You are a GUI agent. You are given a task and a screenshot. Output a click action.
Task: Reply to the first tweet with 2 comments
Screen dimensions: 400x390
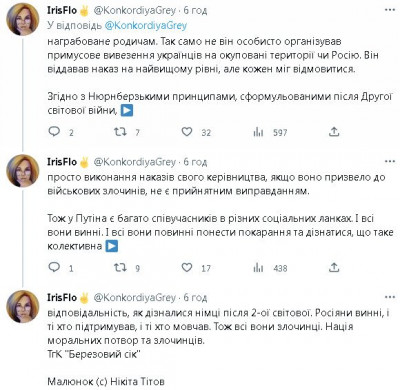coord(54,132)
